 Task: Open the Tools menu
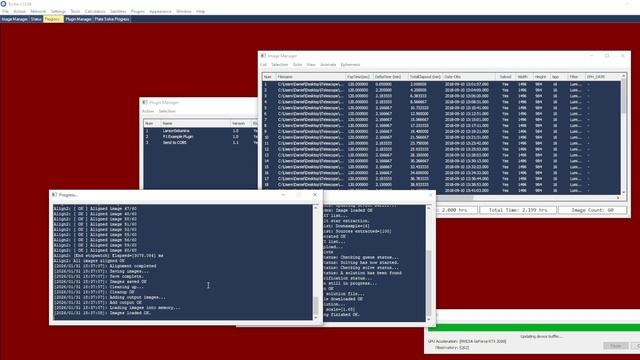pos(75,11)
